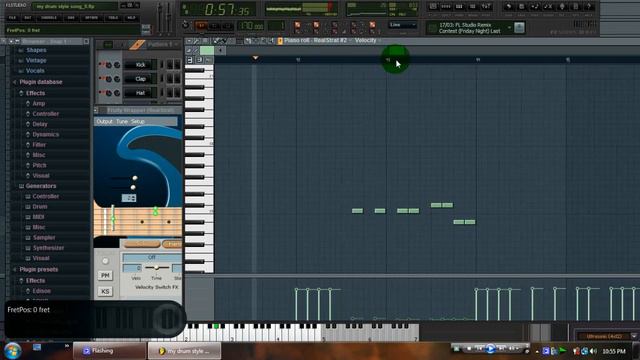The width and height of the screenshot is (640, 360).
Task: Select the Vocals folder in browser
Action: pyautogui.click(x=35, y=71)
